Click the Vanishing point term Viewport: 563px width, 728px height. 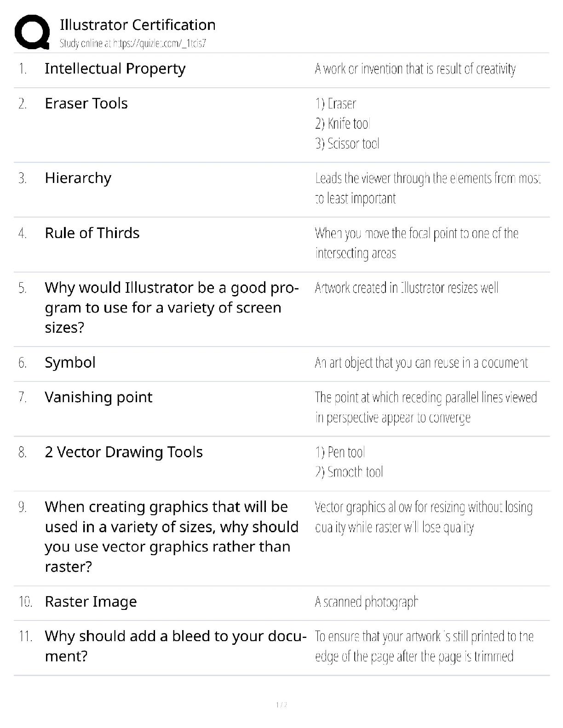[98, 397]
